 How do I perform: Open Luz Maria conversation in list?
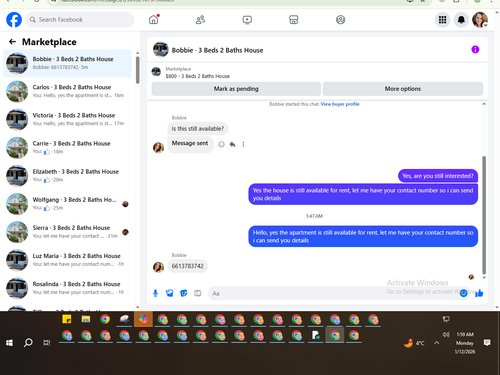pyautogui.click(x=68, y=260)
